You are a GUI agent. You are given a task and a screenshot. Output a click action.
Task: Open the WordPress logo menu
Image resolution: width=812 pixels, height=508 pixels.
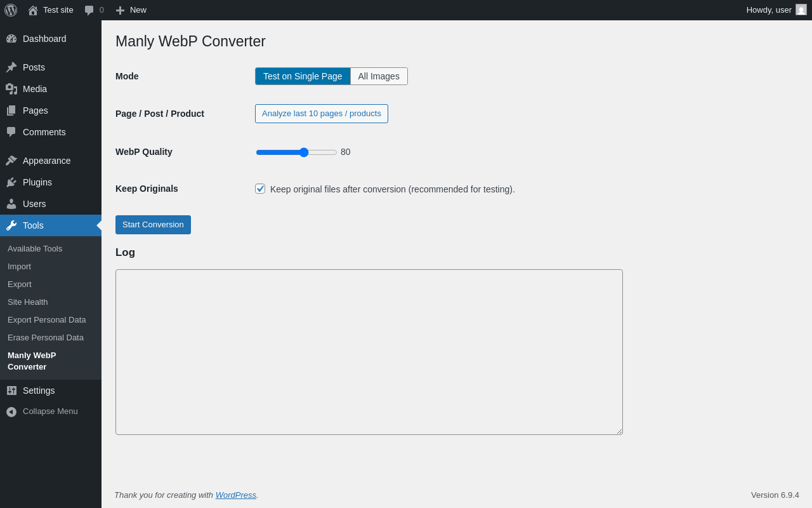click(11, 10)
